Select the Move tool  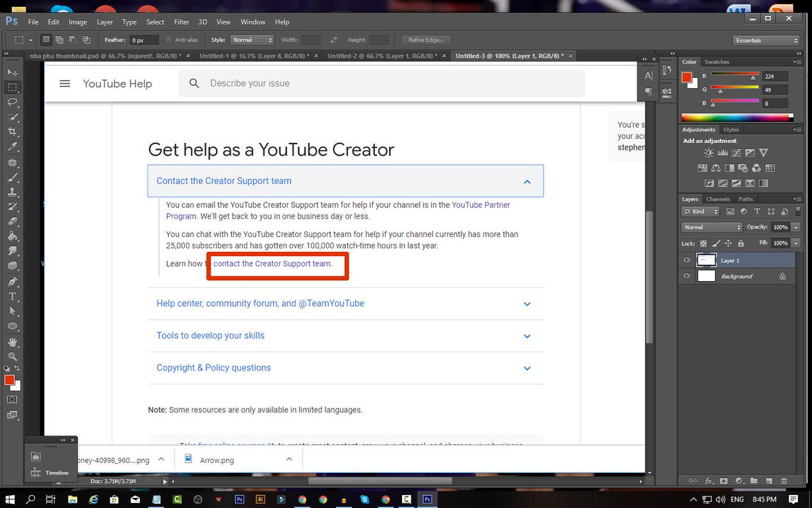(12, 72)
